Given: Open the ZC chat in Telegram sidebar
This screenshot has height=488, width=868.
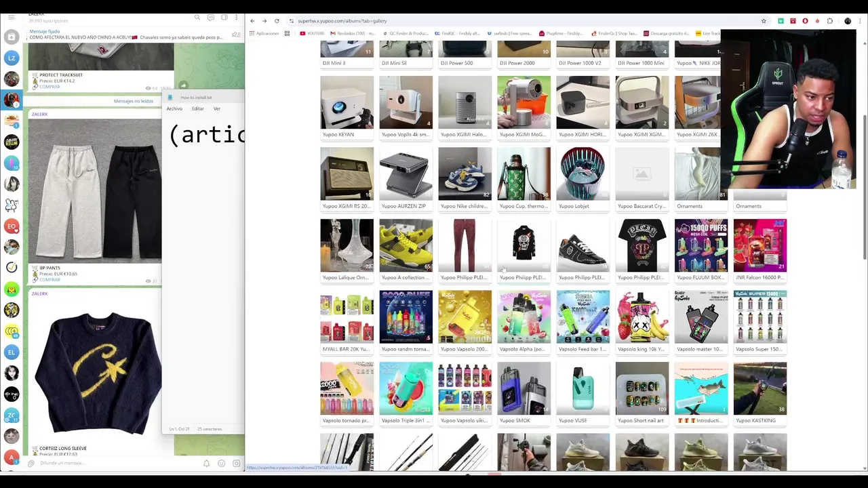Looking at the screenshot, I should (12, 415).
